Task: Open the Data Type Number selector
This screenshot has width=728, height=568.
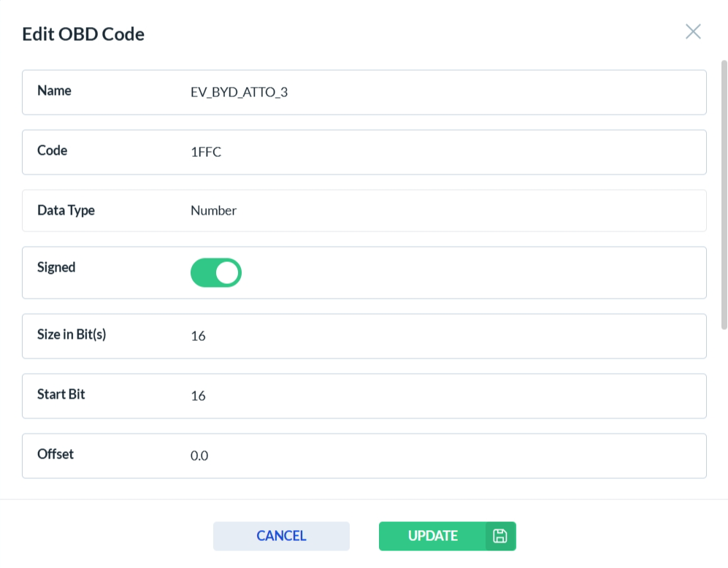Action: pos(438,210)
